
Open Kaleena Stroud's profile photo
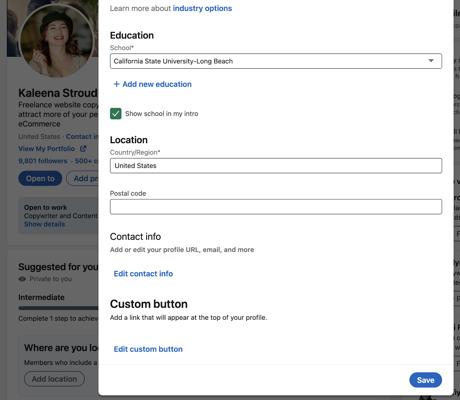(56, 40)
